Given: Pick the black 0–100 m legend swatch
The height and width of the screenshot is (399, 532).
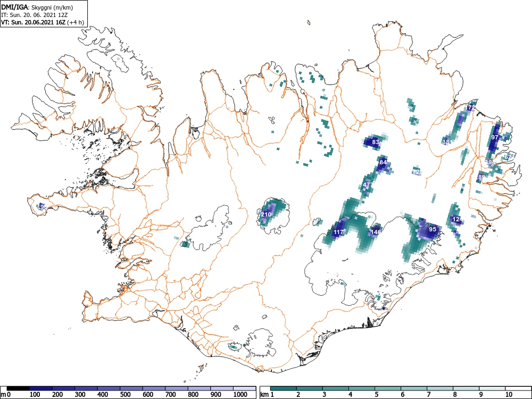Looking at the screenshot, I should click(x=18, y=388).
